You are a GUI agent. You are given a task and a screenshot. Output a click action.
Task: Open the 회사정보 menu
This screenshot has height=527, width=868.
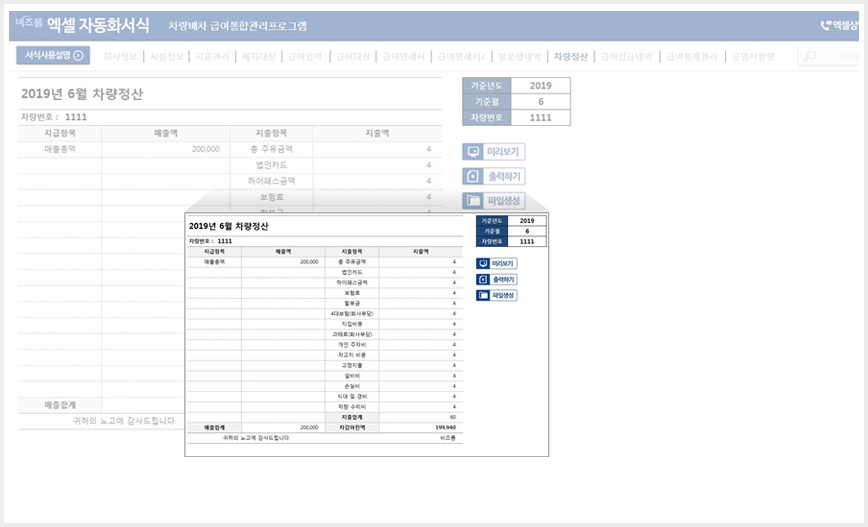(x=120, y=56)
